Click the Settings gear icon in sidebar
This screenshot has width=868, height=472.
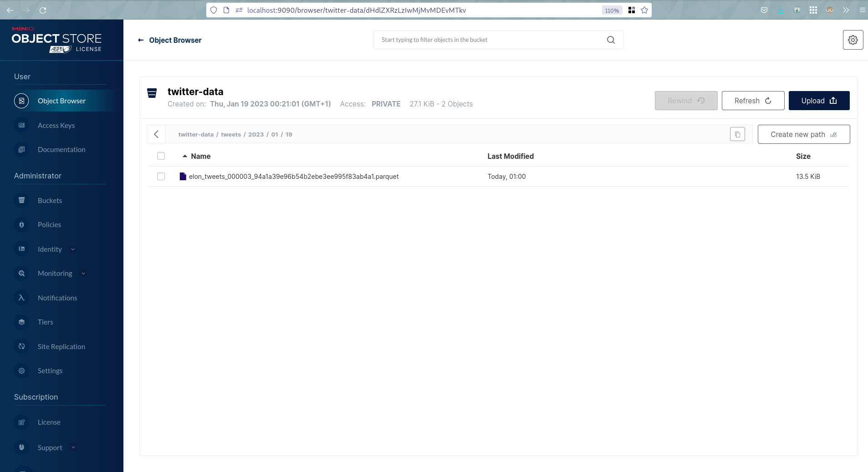[x=21, y=370]
